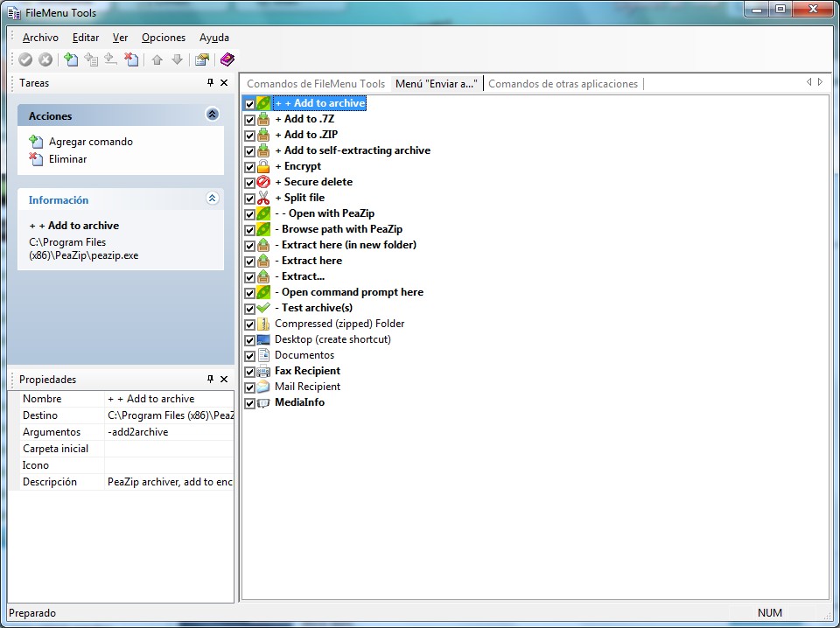
Task: Switch to 'Comandos de otras aplicaciones' tab
Action: (x=563, y=83)
